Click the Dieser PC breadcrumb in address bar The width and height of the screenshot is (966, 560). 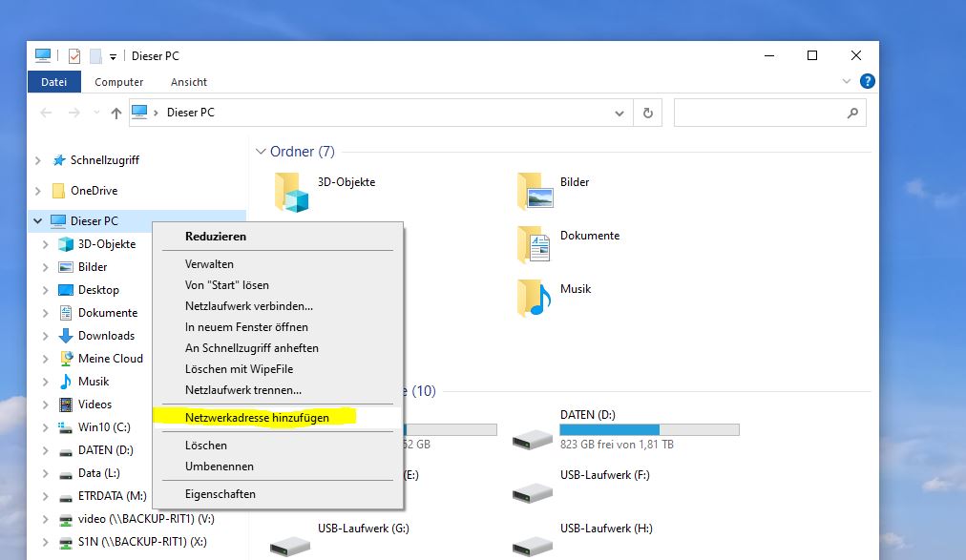tap(190, 113)
